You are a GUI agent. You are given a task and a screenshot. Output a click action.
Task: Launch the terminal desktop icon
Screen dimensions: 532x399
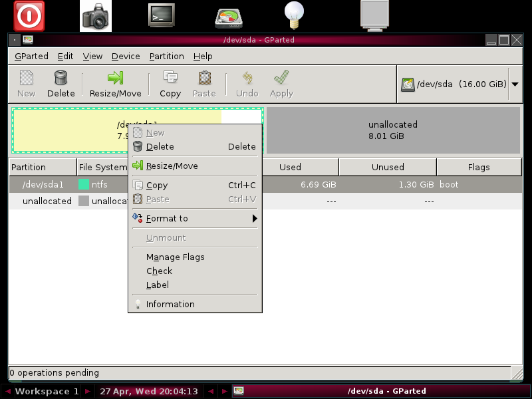(x=162, y=15)
